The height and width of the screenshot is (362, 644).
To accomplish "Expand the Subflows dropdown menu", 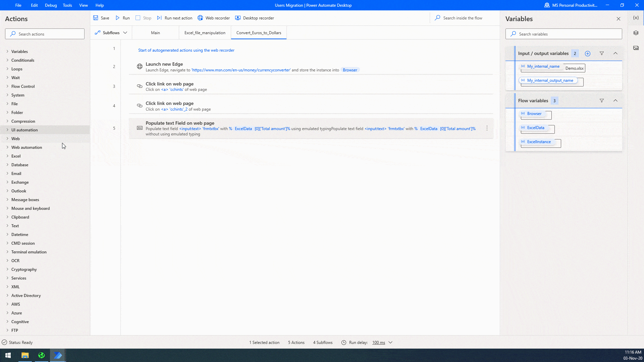I will 126,33.
